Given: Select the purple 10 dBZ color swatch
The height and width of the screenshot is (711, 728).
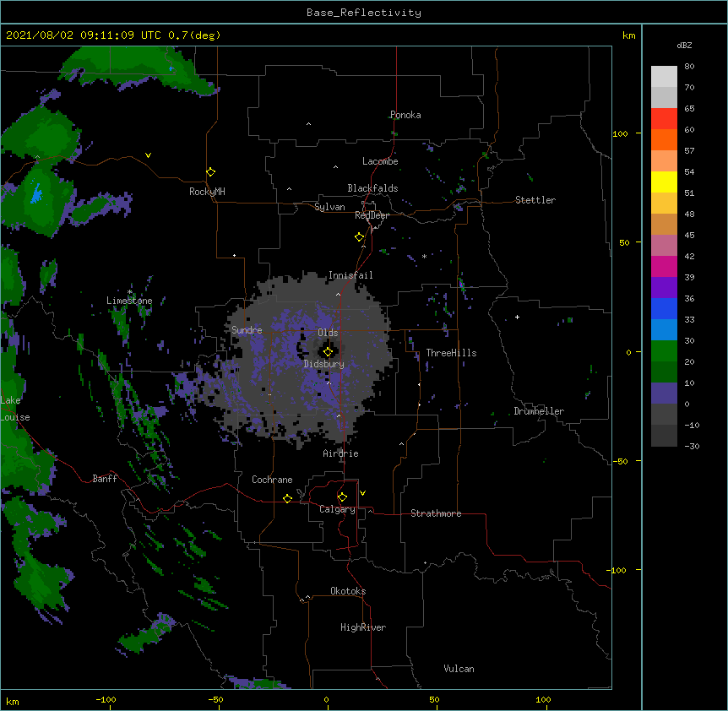Looking at the screenshot, I should (664, 393).
